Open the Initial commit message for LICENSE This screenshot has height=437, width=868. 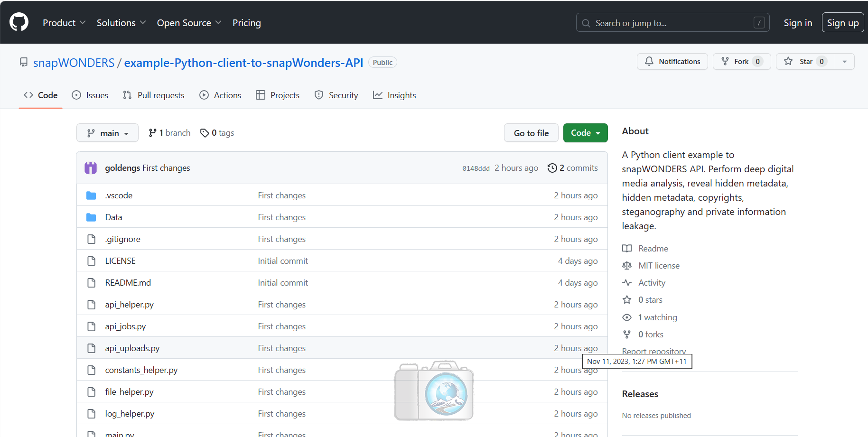pyautogui.click(x=283, y=261)
